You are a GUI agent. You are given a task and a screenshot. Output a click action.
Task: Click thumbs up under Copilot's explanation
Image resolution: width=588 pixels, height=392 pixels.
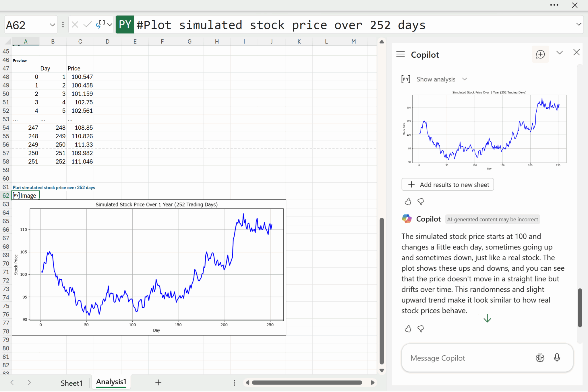(x=408, y=329)
